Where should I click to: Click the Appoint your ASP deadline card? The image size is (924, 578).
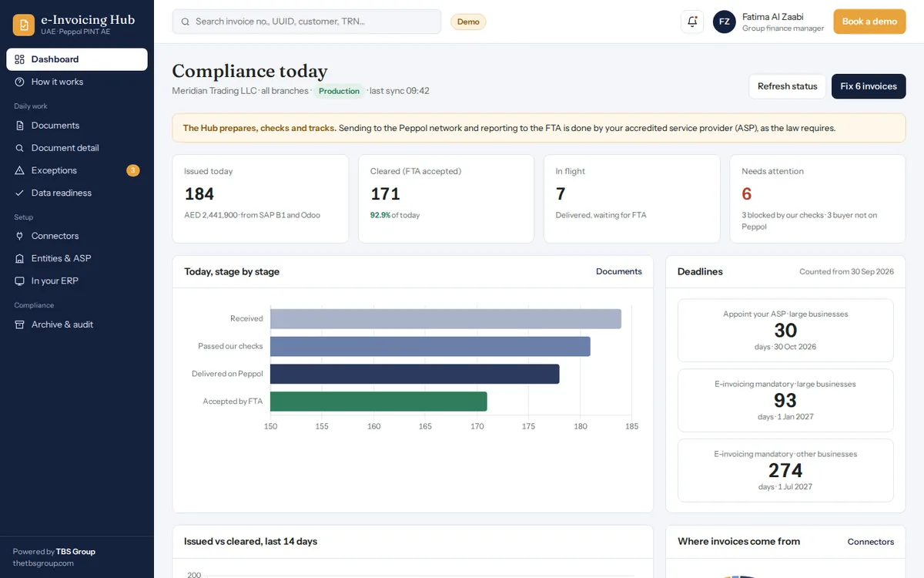coord(785,331)
